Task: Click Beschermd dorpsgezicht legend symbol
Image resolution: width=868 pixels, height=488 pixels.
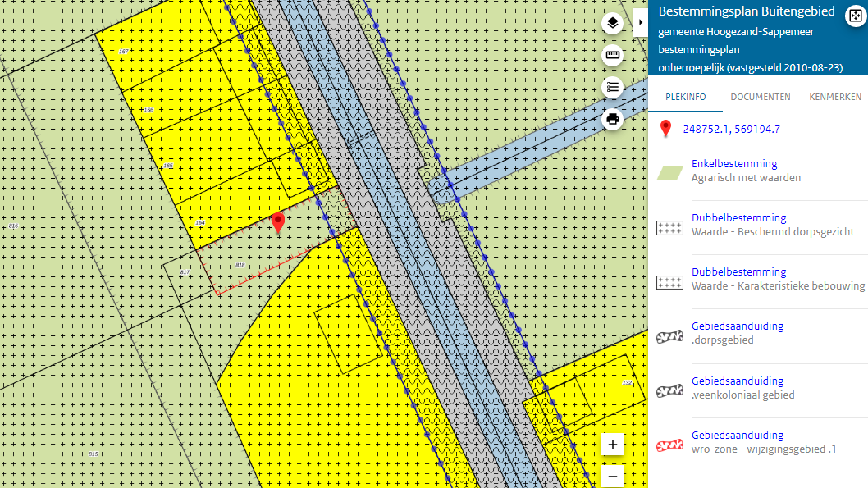Action: click(669, 227)
